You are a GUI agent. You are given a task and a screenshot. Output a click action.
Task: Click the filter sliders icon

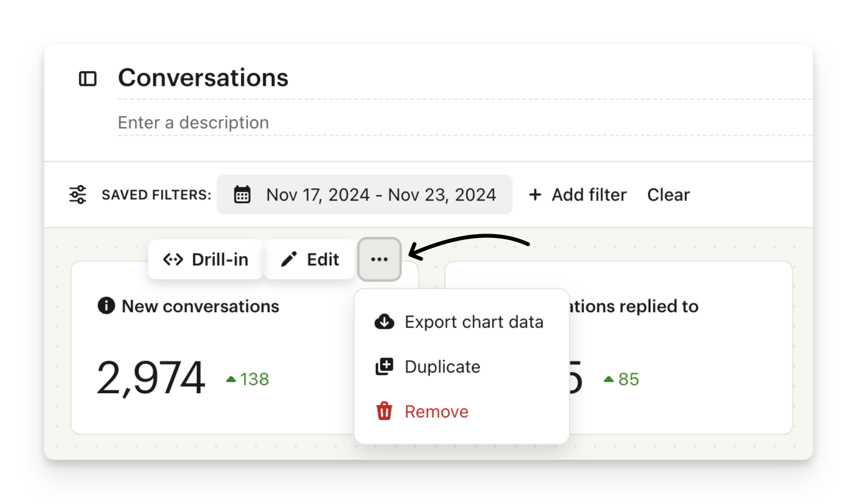pyautogui.click(x=78, y=195)
